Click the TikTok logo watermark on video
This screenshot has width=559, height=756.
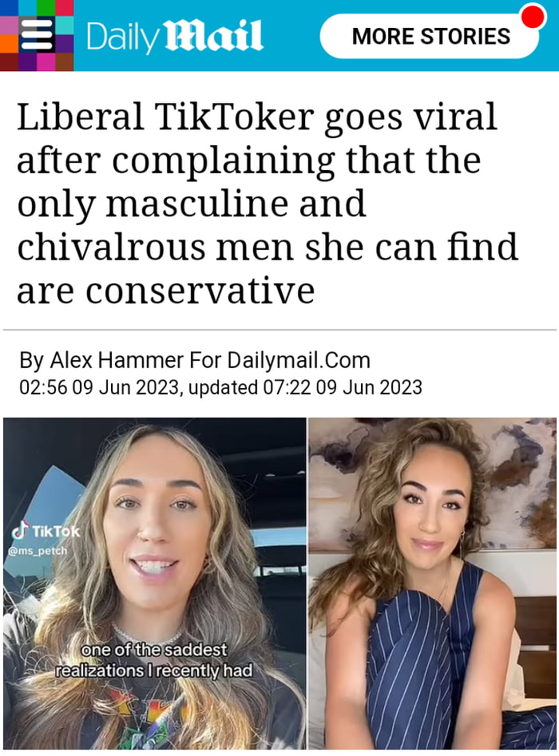tap(46, 531)
